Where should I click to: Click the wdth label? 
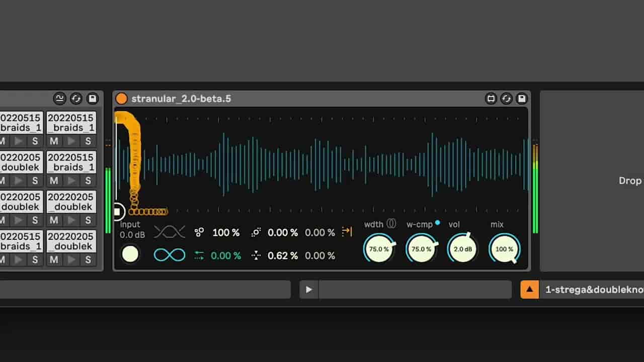[374, 225]
